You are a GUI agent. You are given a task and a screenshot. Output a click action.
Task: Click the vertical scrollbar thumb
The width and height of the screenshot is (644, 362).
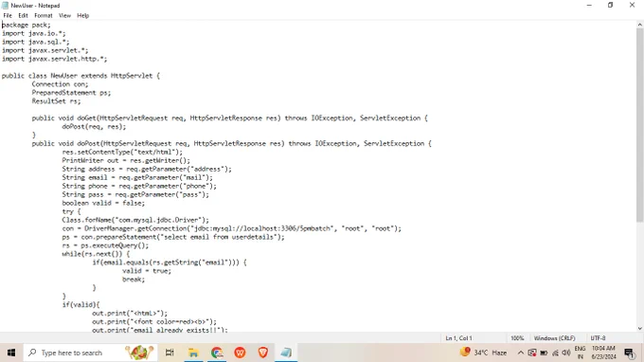[640, 126]
